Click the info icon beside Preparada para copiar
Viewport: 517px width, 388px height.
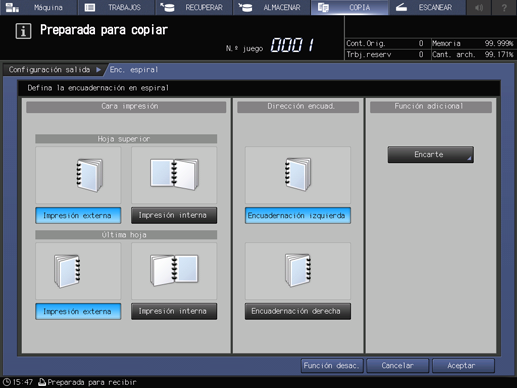pyautogui.click(x=23, y=31)
